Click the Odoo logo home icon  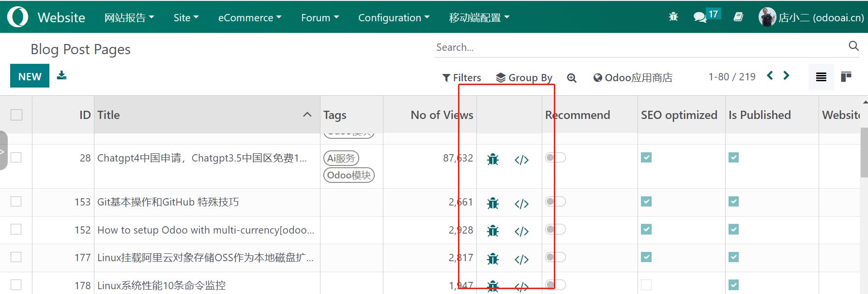[x=17, y=17]
